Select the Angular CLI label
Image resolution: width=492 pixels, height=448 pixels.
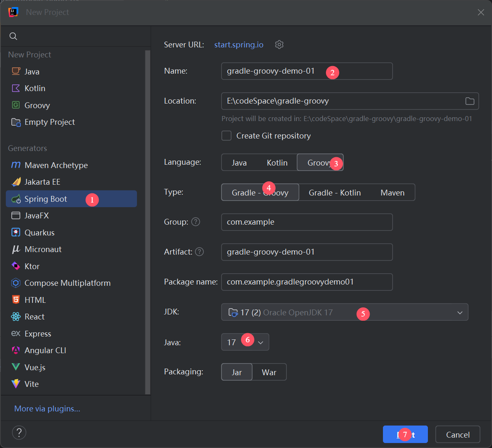(x=45, y=350)
